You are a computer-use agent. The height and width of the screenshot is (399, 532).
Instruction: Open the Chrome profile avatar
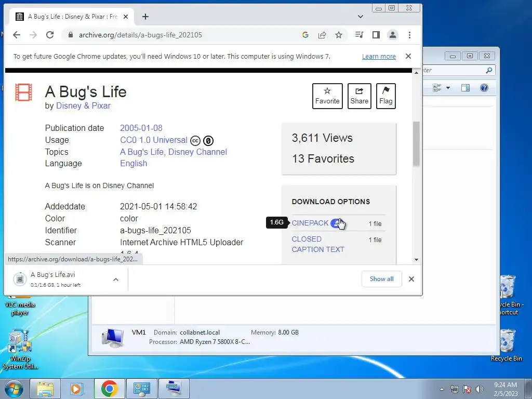coord(393,35)
